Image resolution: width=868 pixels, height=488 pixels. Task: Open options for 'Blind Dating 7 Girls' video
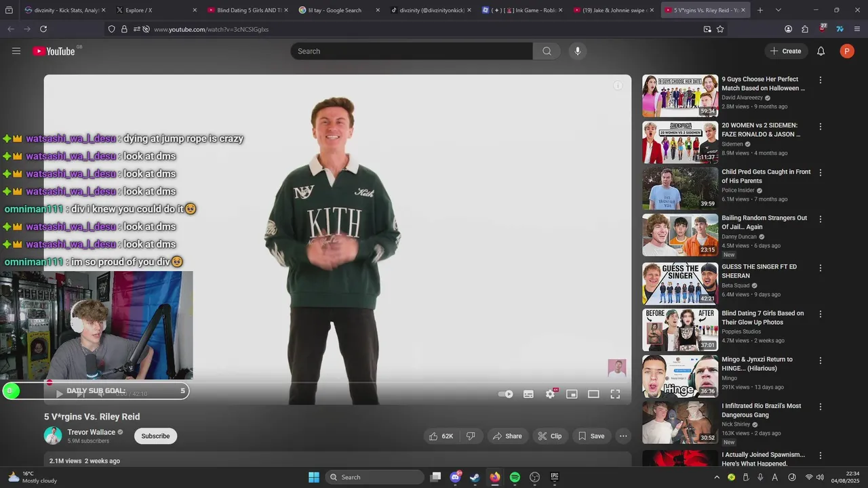(821, 314)
